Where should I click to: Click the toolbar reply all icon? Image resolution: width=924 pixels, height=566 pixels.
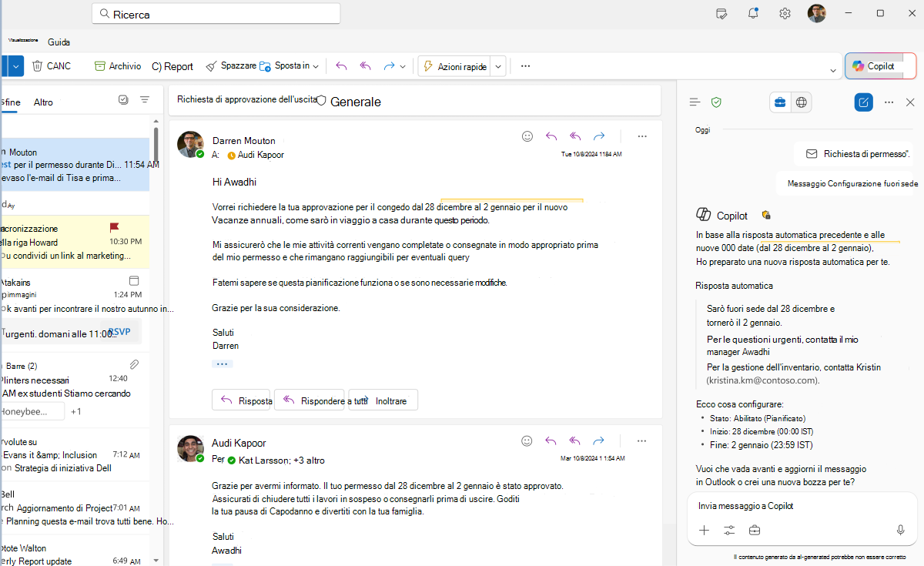tap(366, 66)
